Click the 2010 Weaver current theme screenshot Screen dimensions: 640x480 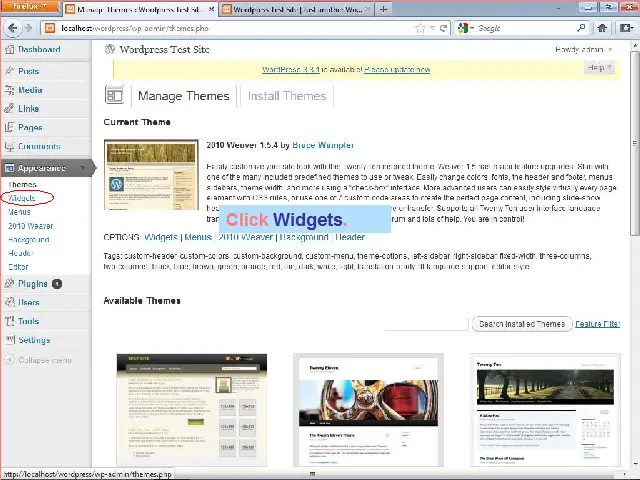point(151,175)
